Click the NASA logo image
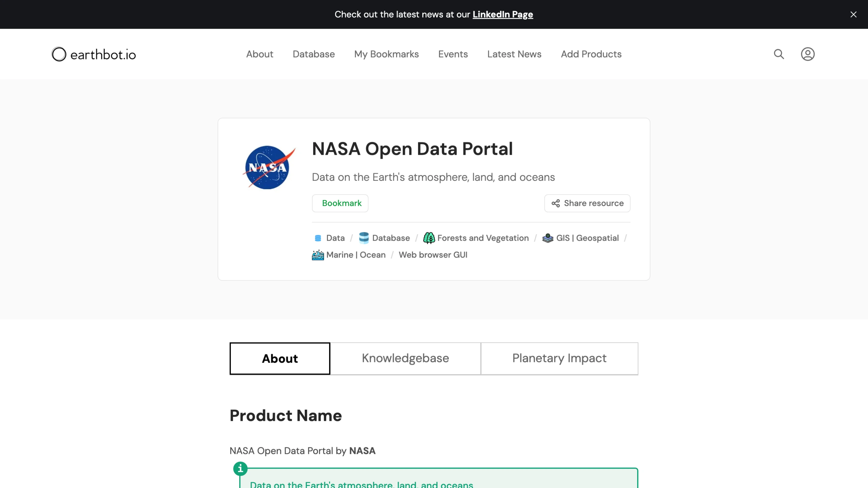Image resolution: width=868 pixels, height=488 pixels. click(269, 167)
